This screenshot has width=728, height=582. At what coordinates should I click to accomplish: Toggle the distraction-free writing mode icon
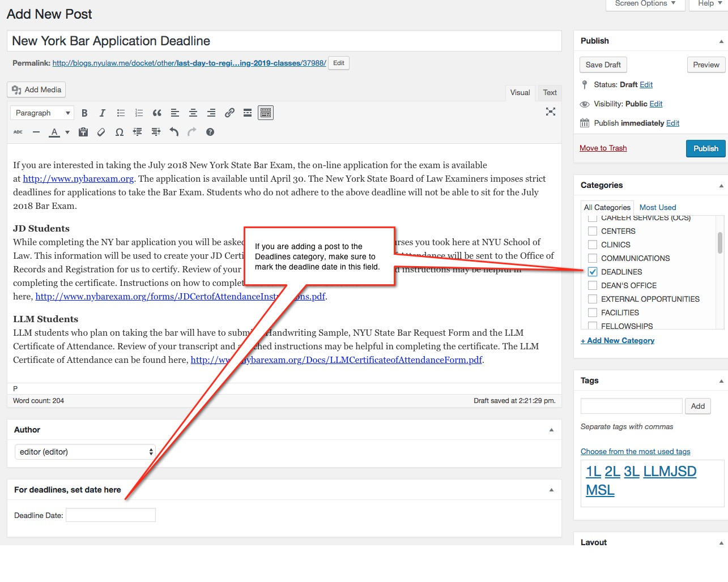click(550, 112)
